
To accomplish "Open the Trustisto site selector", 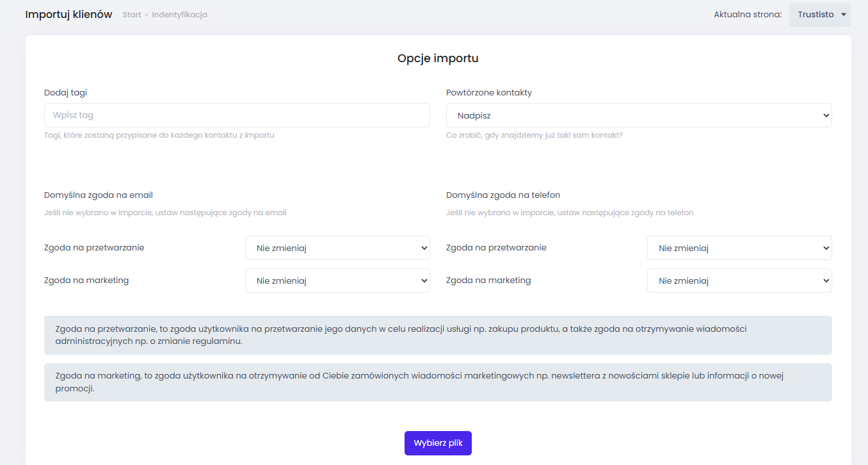I will [816, 15].
